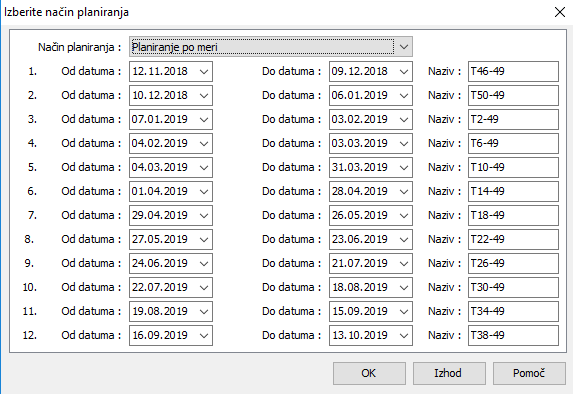
Task: Confirm with the OK button
Action: (x=369, y=373)
